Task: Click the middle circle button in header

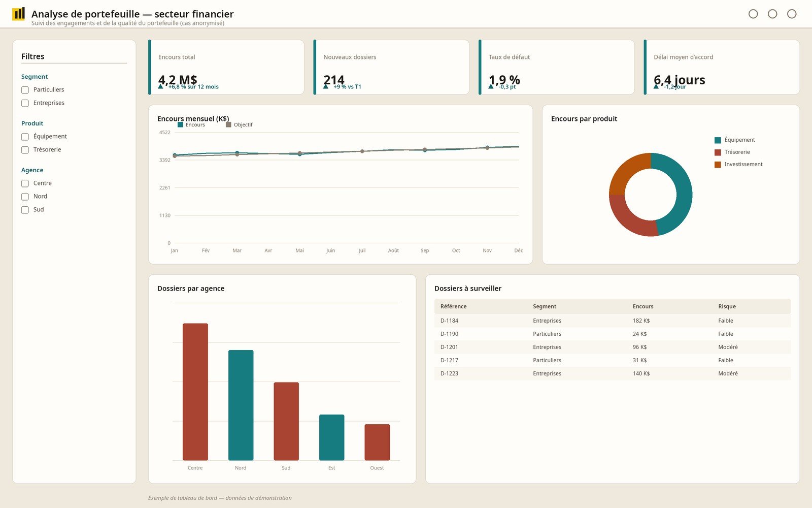Action: pos(772,14)
